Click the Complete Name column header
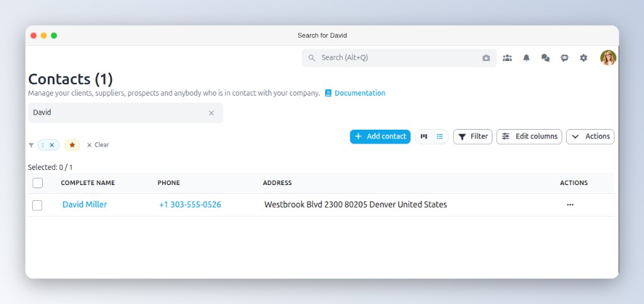The image size is (644, 304). tap(88, 183)
